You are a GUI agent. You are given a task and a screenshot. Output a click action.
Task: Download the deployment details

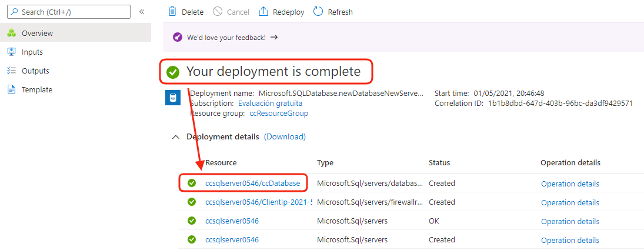point(285,136)
